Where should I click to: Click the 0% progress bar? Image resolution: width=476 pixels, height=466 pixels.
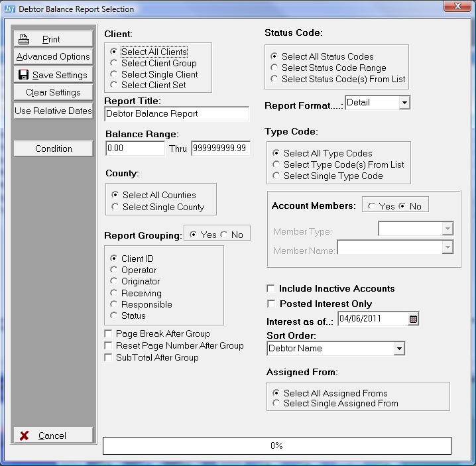tap(276, 445)
